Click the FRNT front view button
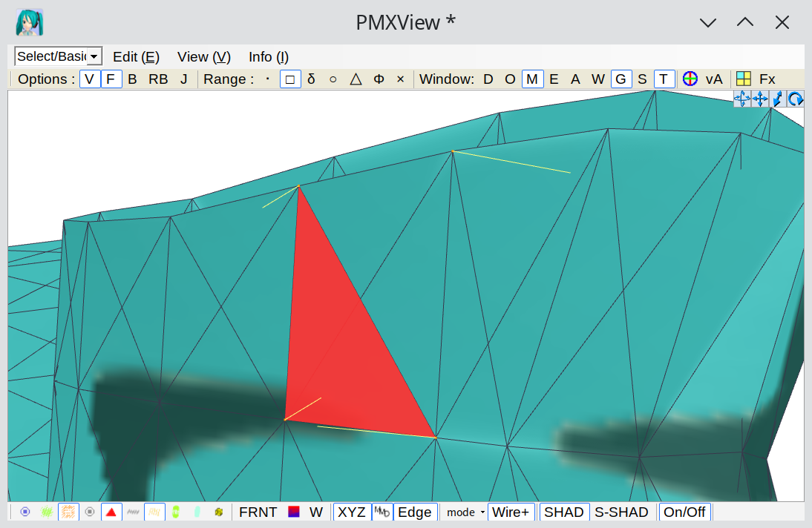Image resolution: width=812 pixels, height=528 pixels. 258,512
